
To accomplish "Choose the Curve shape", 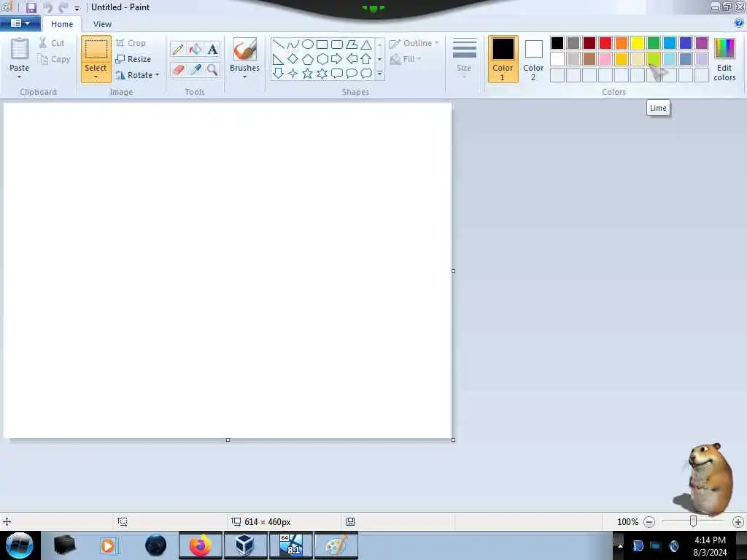I will [x=293, y=44].
